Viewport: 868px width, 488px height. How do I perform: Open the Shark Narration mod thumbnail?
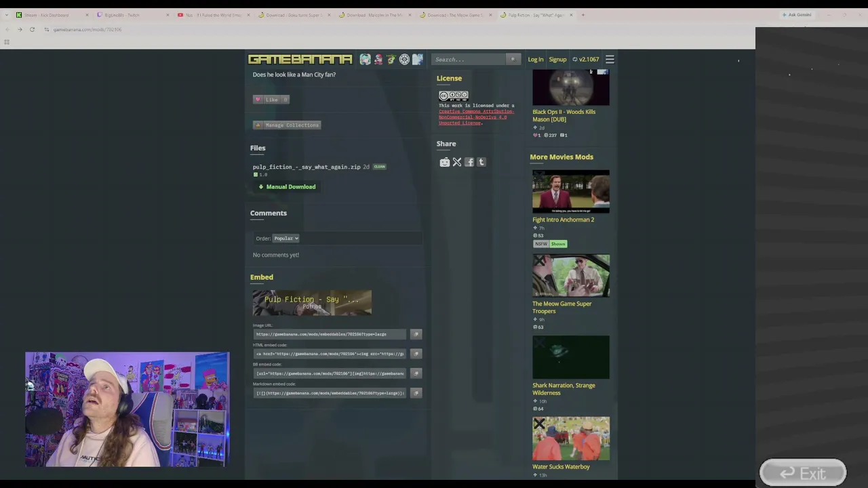point(571,357)
